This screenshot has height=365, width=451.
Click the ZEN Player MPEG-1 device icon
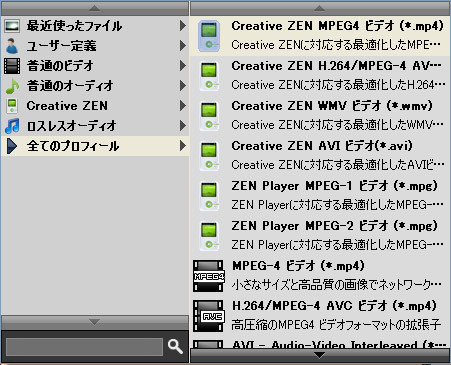[x=209, y=196]
